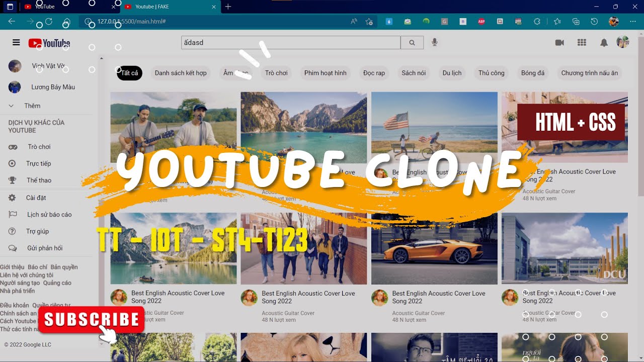Click the YouTube logo
The width and height of the screenshot is (644, 362).
[49, 43]
